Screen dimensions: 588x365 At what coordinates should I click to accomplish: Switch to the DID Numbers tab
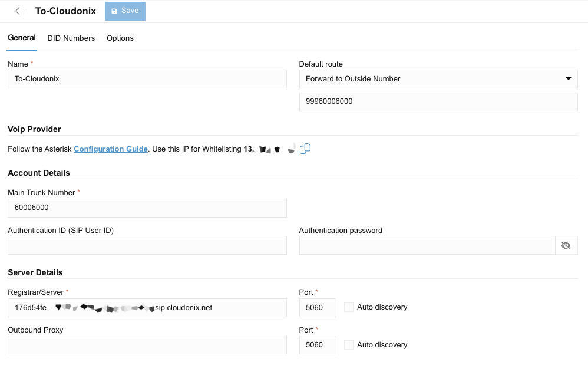71,38
